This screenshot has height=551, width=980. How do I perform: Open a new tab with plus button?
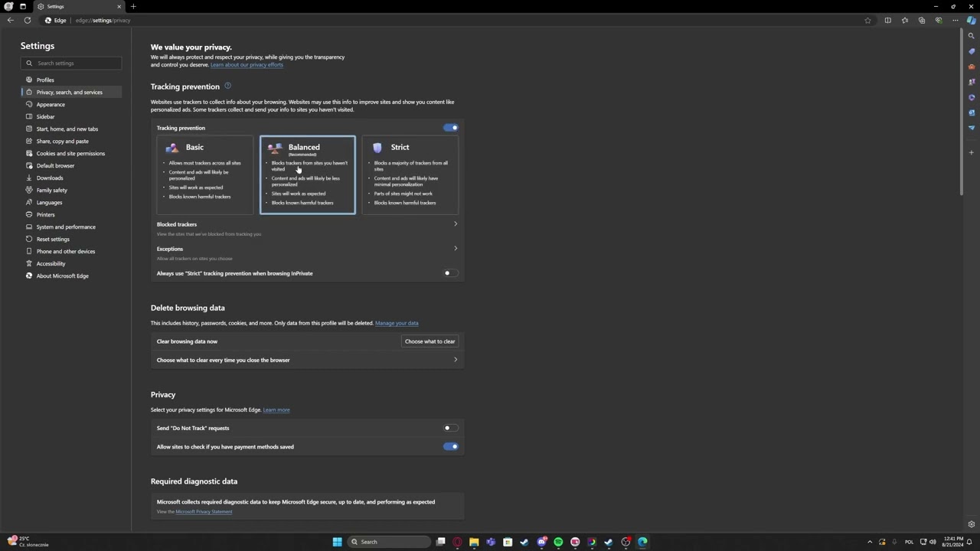tap(133, 6)
